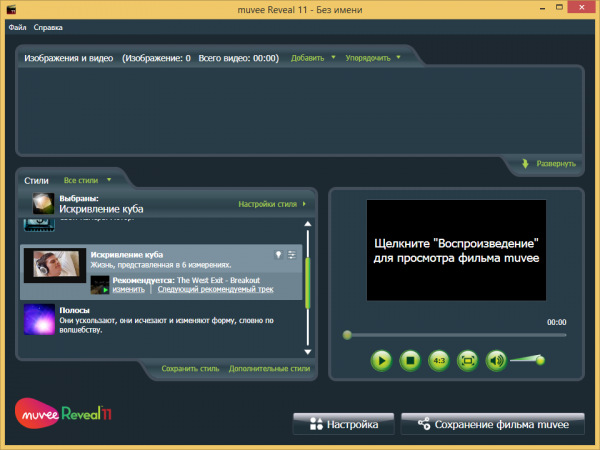Screen dimensions: 600x450
Task: Click Сохранение фильма muvee button
Action: pos(493,424)
